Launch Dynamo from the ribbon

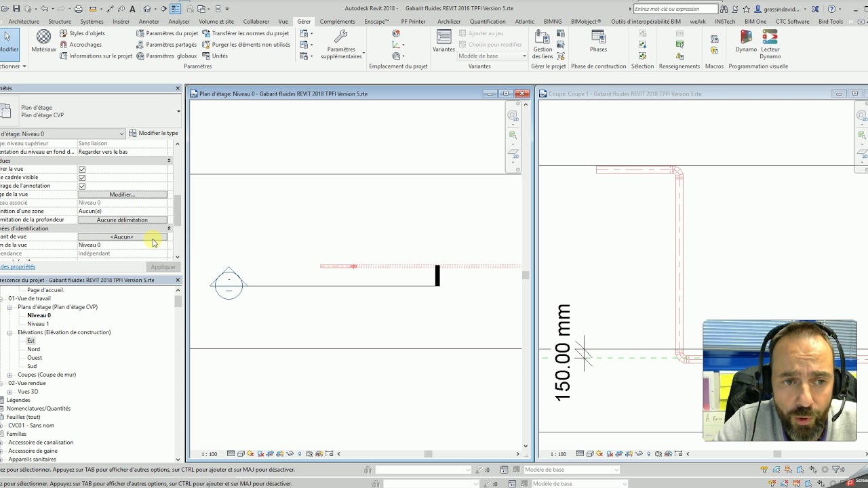[x=746, y=41]
